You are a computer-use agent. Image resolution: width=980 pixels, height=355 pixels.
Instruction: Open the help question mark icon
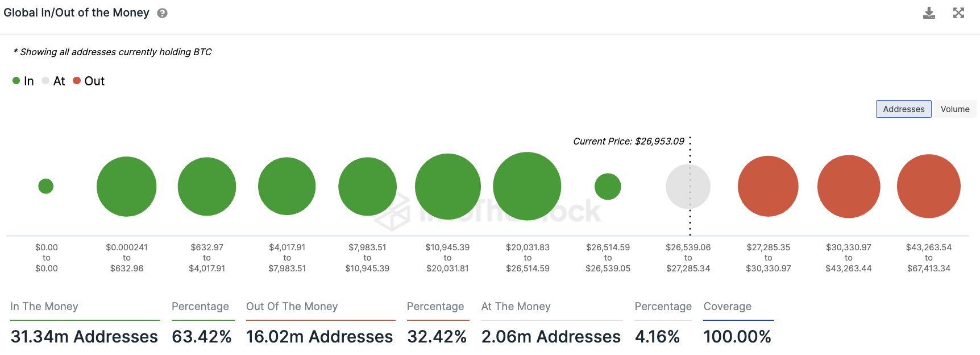[x=162, y=13]
